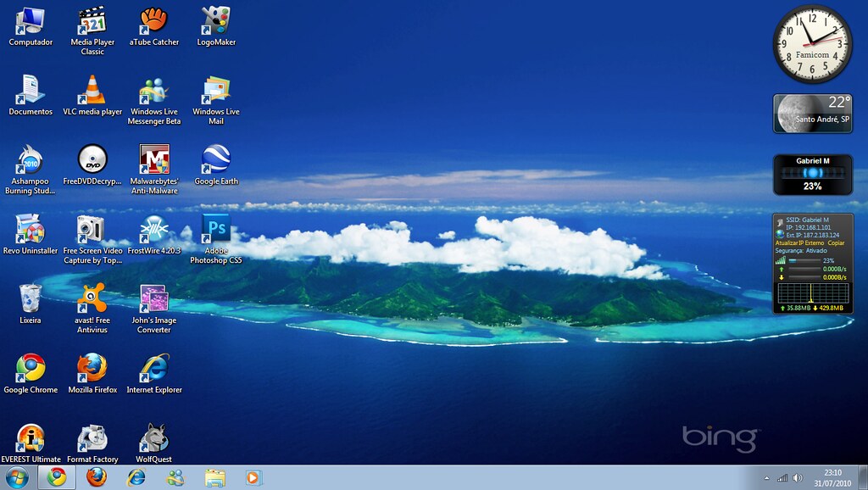The height and width of the screenshot is (490, 868).
Task: Select the Revo Uninstaller icon
Action: 31,236
